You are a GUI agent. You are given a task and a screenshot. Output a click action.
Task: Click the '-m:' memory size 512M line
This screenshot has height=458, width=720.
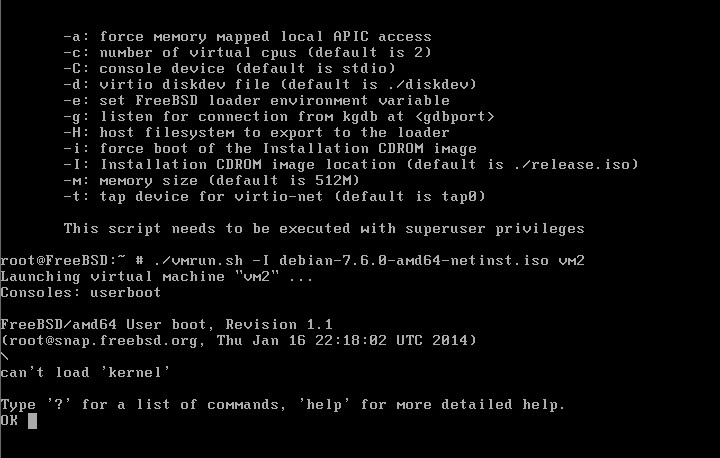click(x=212, y=181)
